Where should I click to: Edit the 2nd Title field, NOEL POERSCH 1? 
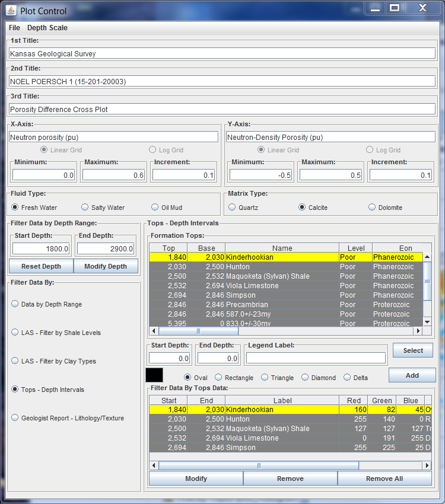point(222,81)
